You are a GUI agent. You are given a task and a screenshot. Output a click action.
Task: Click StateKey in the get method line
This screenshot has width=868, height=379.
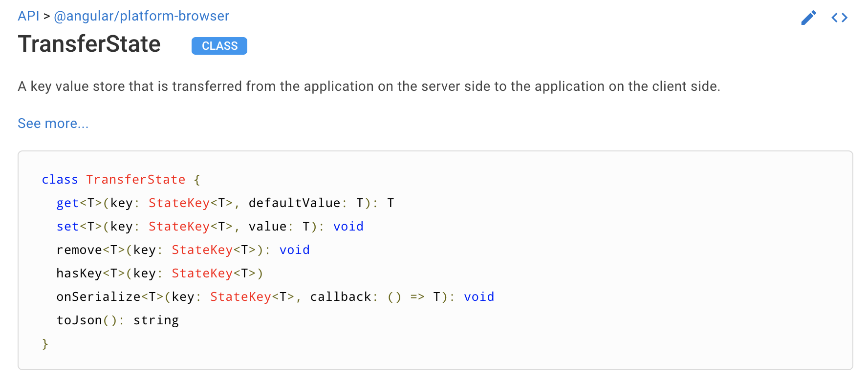(x=179, y=203)
